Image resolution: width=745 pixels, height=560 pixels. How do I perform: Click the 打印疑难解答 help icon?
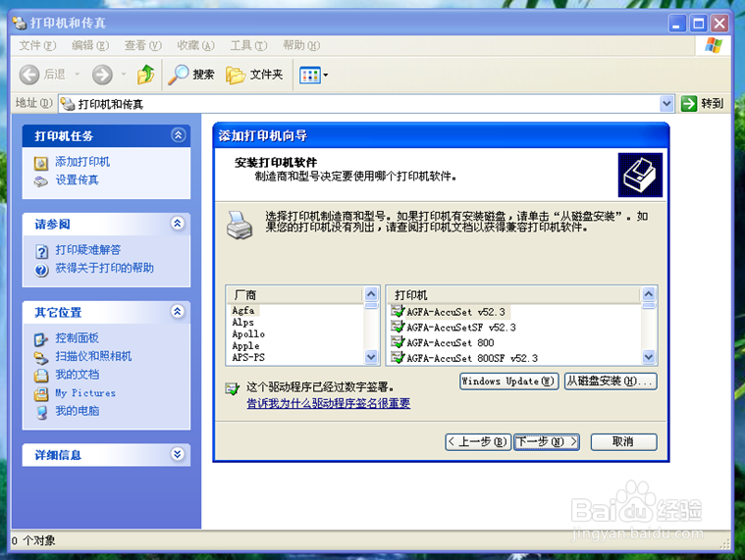point(42,251)
